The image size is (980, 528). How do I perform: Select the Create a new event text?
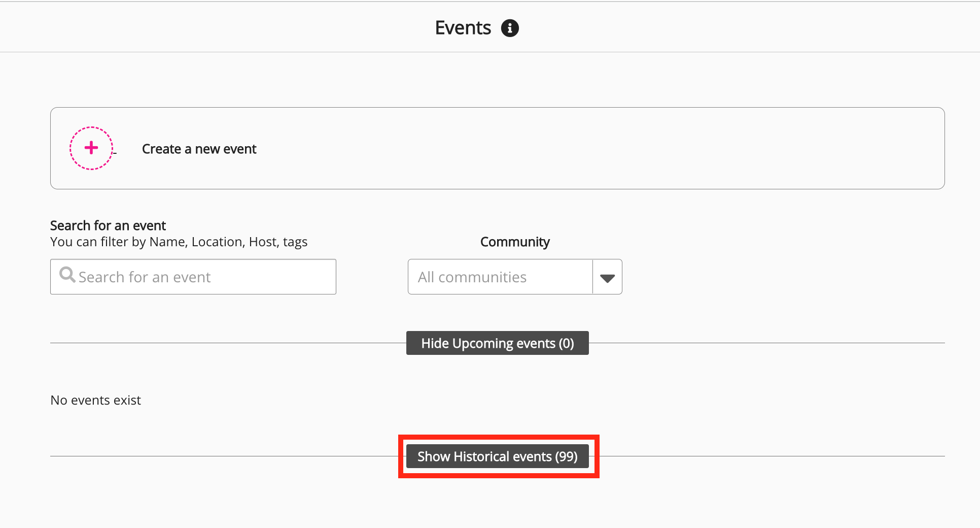coord(199,149)
